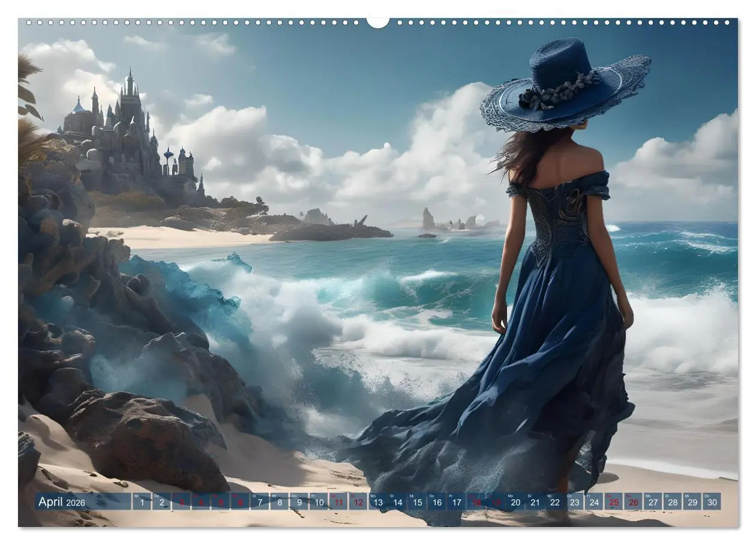Select day 28 in the calendar strip

[673, 502]
